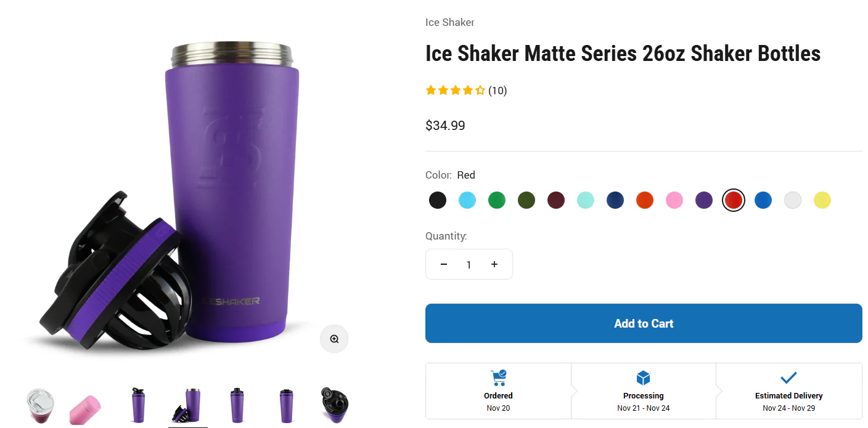The height and width of the screenshot is (428, 868).
Task: Select the black color swatch
Action: 438,200
